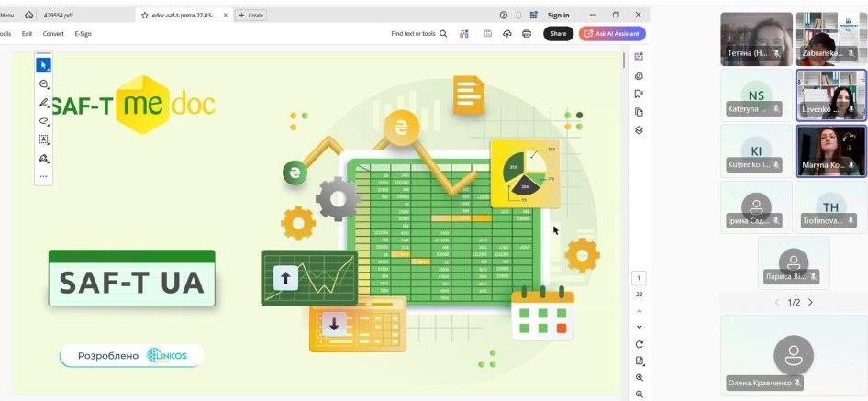Go to next page with down chevron
The width and height of the screenshot is (868, 401).
click(640, 327)
